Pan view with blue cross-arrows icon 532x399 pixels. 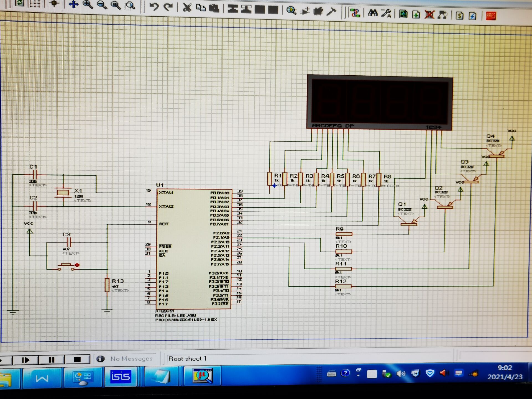73,4
